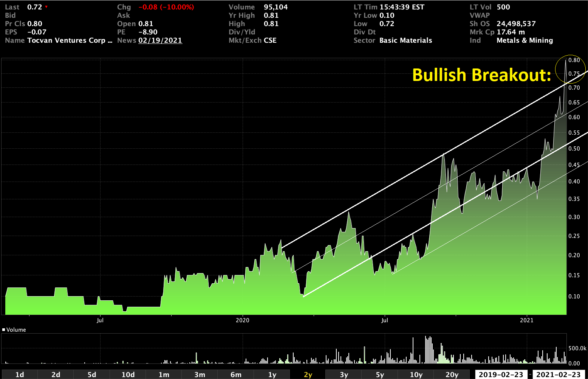Click the 2021 label on the time axis
The image size is (588, 379).
click(x=527, y=320)
